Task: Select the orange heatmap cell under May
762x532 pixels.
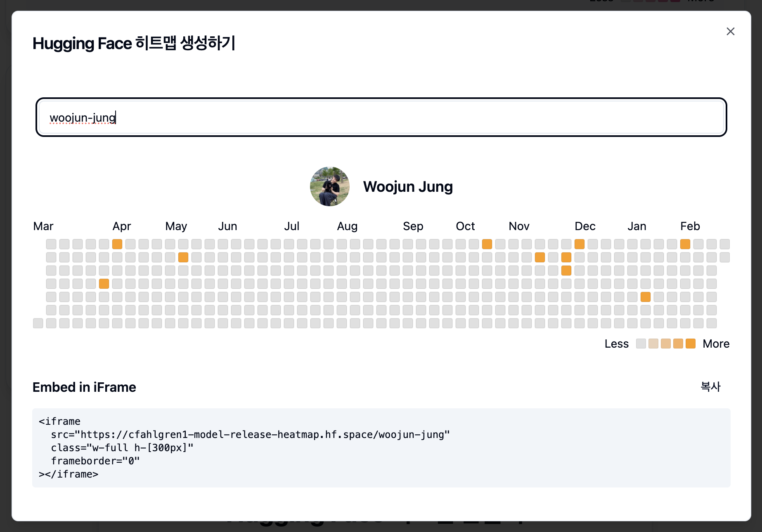Action: (183, 257)
